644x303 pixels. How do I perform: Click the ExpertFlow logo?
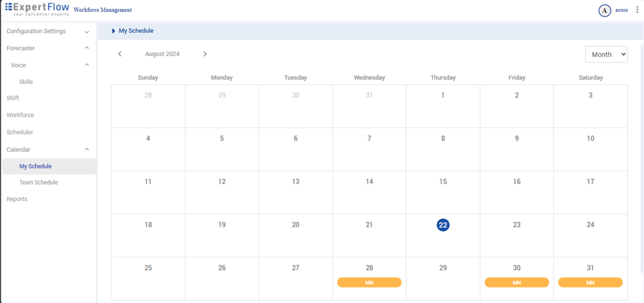coord(36,10)
